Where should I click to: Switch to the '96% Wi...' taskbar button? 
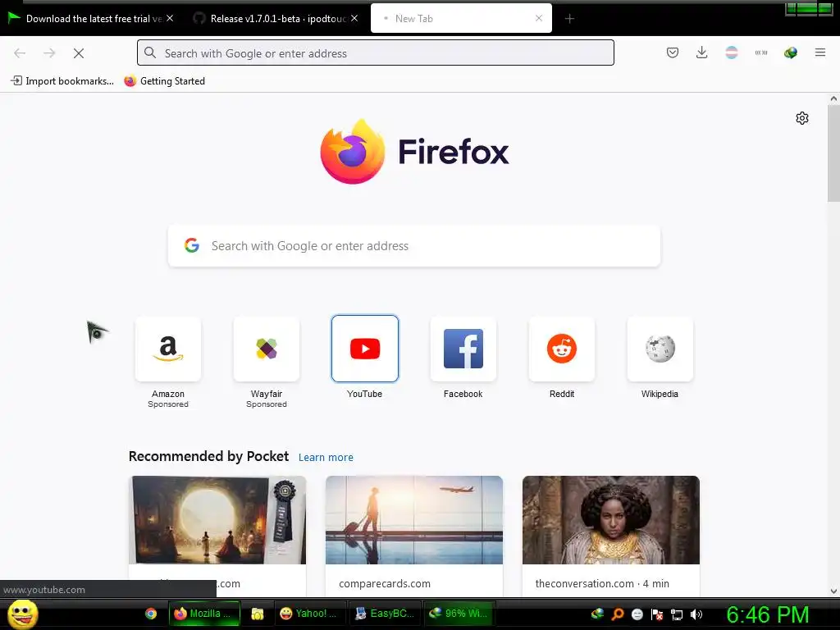pos(459,614)
